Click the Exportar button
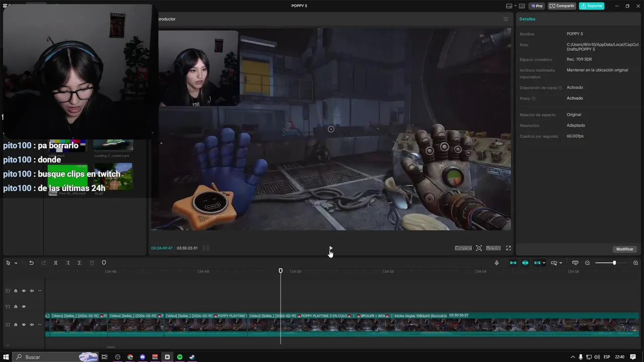 pos(592,6)
